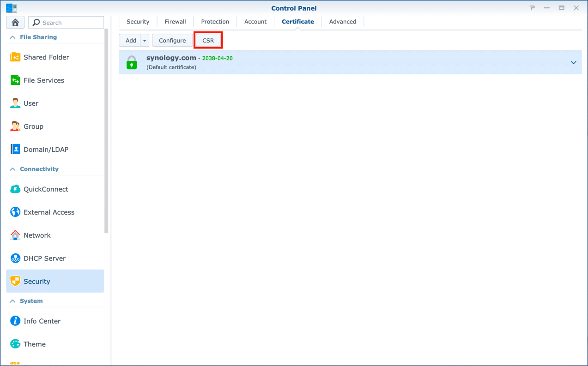Screen dimensions: 588x366
Task: Click the Configure button
Action: [x=172, y=41]
